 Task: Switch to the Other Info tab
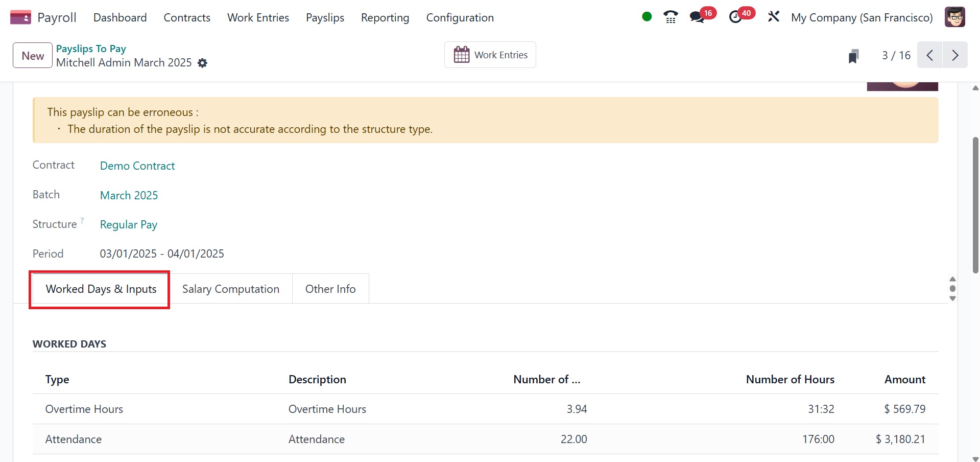pyautogui.click(x=330, y=289)
